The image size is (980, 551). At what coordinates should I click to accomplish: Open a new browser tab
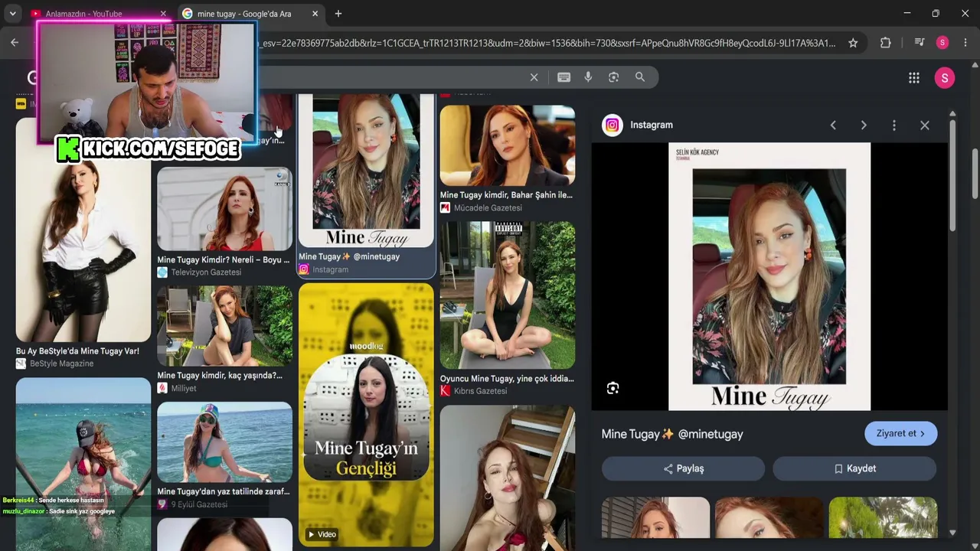[x=338, y=14]
